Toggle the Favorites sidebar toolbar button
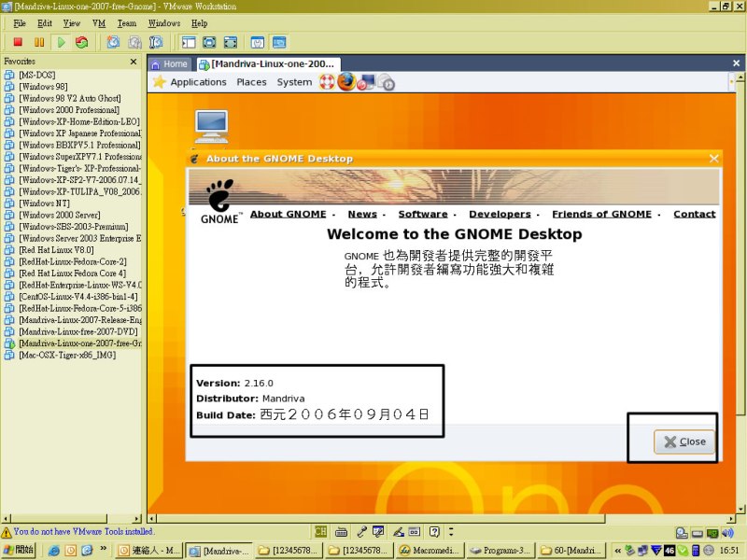 [188, 42]
